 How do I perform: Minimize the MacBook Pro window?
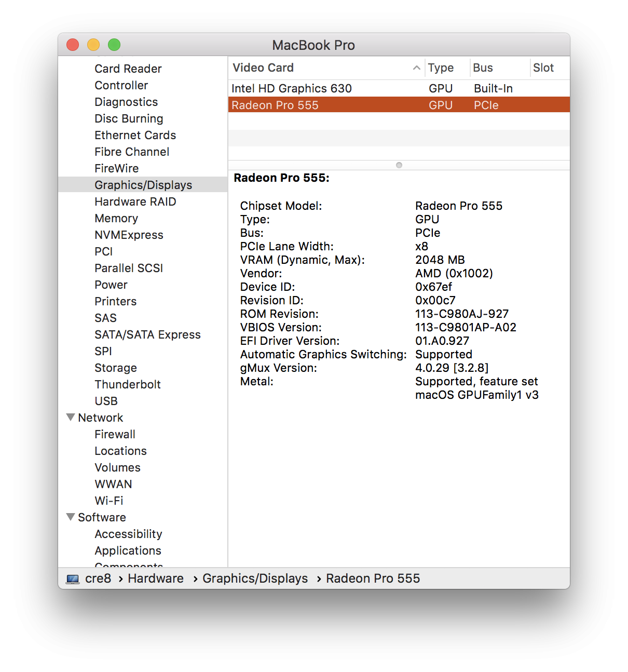point(93,45)
